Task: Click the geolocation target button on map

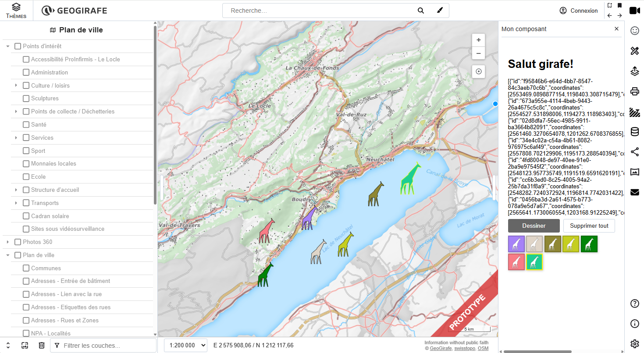Action: [478, 71]
